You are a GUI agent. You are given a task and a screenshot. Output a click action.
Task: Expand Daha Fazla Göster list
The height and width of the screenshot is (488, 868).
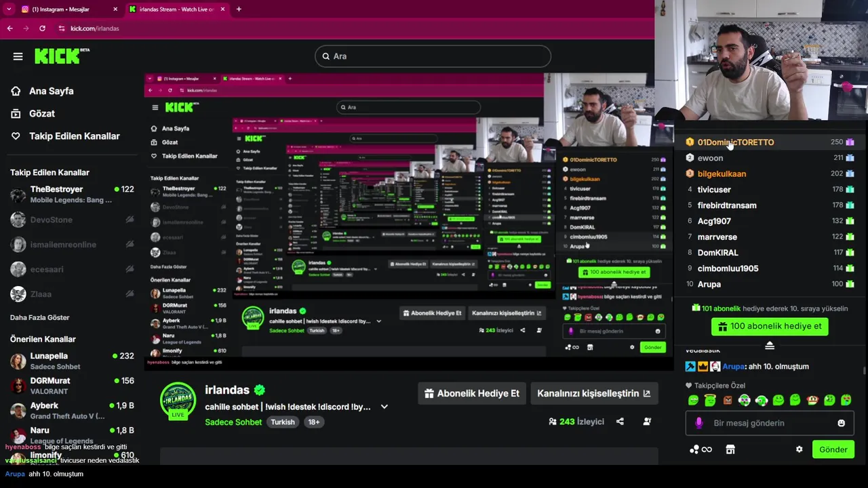pyautogui.click(x=39, y=317)
